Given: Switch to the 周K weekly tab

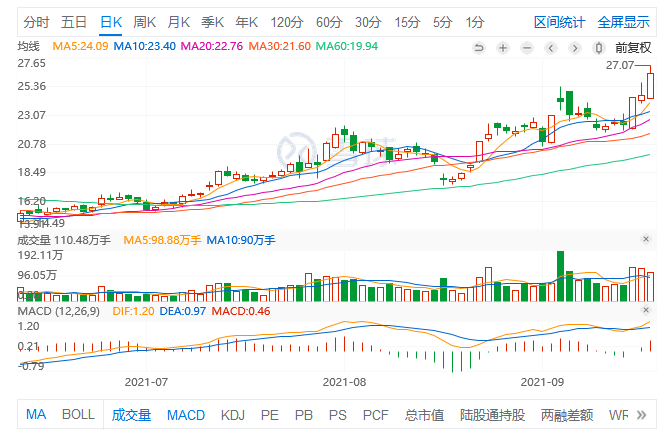Looking at the screenshot, I should click(145, 21).
